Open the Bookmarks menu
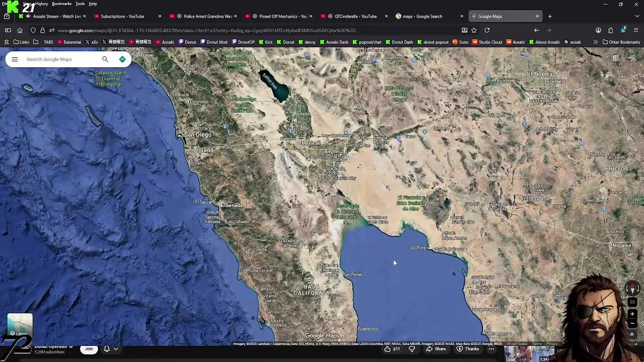This screenshot has width=644, height=362. tap(61, 4)
